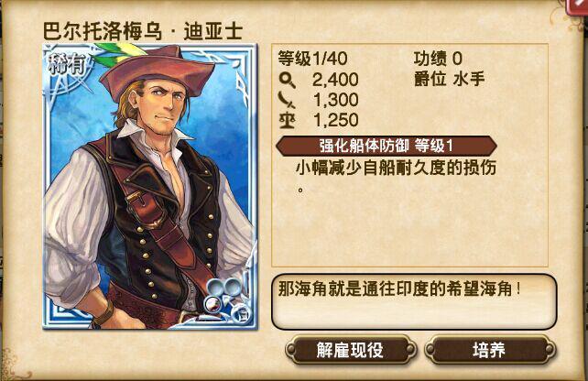Click the name 巴尔托洛梅乌·迪亚士
Screen dimensions: 588x381
click(x=143, y=31)
